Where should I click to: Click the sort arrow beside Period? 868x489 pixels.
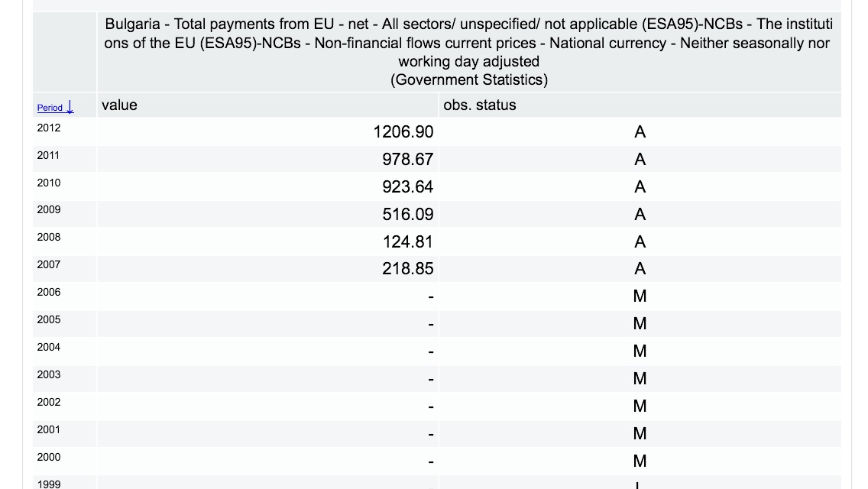click(70, 107)
